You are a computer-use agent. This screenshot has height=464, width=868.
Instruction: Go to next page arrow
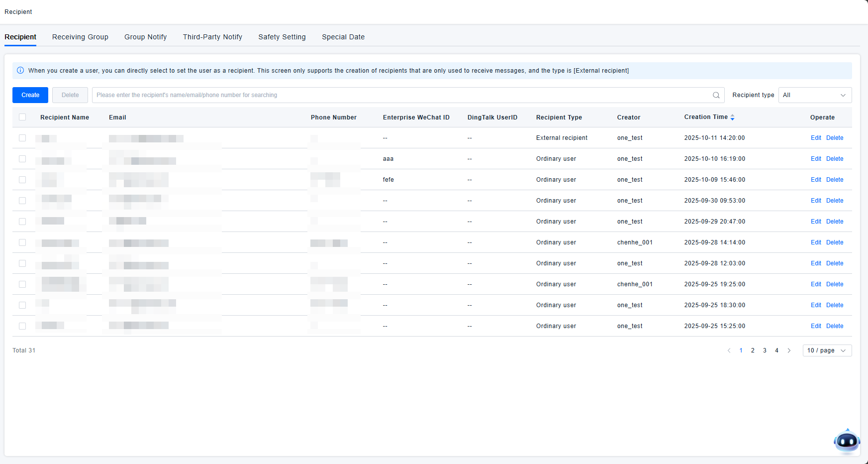tap(789, 350)
